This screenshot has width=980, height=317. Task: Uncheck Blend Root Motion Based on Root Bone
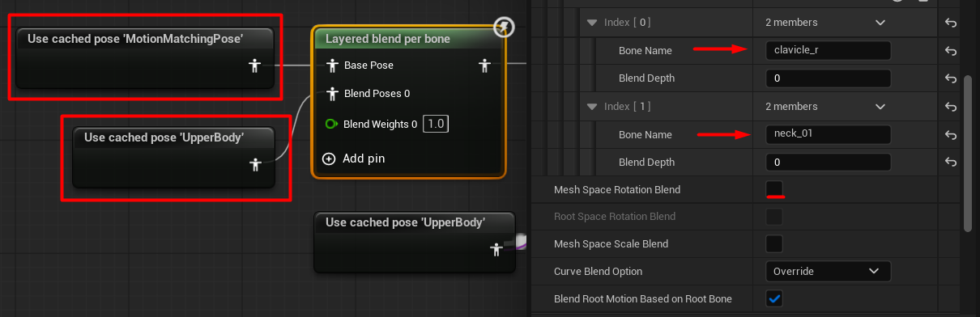tap(774, 298)
